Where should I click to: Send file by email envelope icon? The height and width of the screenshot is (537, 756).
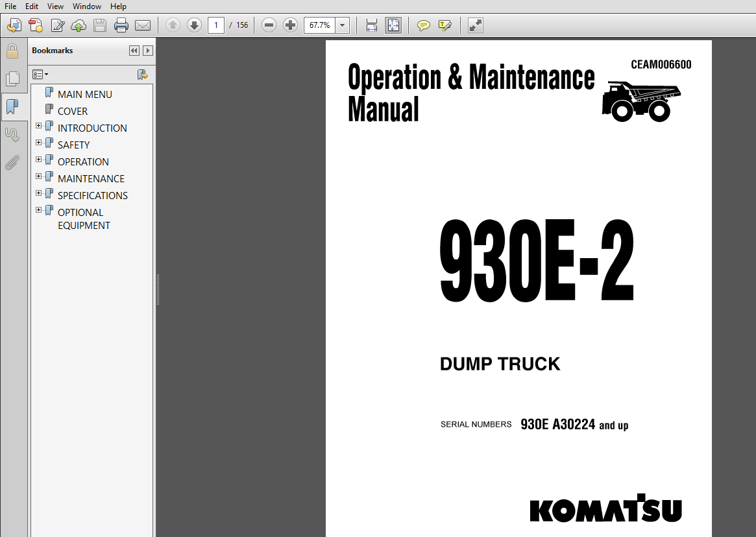143,25
